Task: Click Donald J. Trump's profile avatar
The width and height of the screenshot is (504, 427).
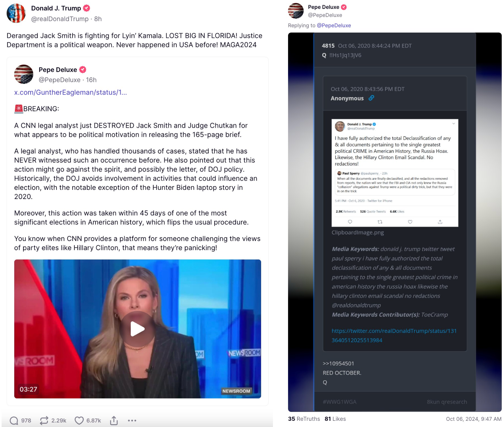Action: [16, 13]
